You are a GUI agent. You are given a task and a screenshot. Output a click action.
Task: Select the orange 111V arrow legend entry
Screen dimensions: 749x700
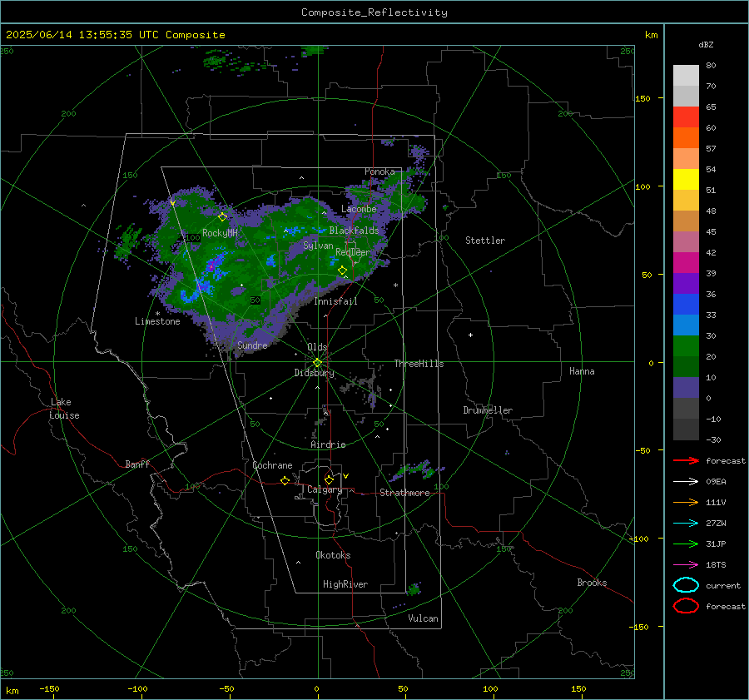[x=686, y=502]
